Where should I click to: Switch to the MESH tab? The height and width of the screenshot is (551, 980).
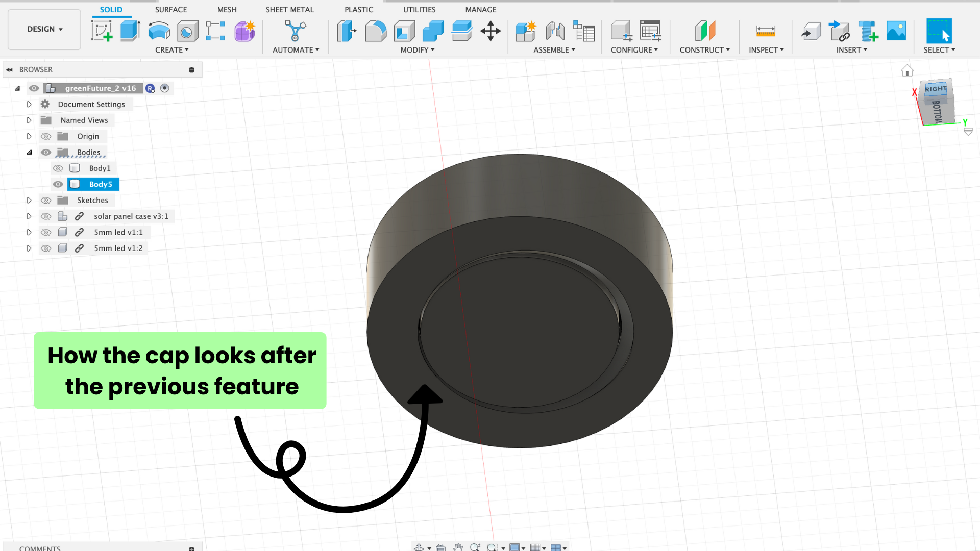tap(227, 10)
